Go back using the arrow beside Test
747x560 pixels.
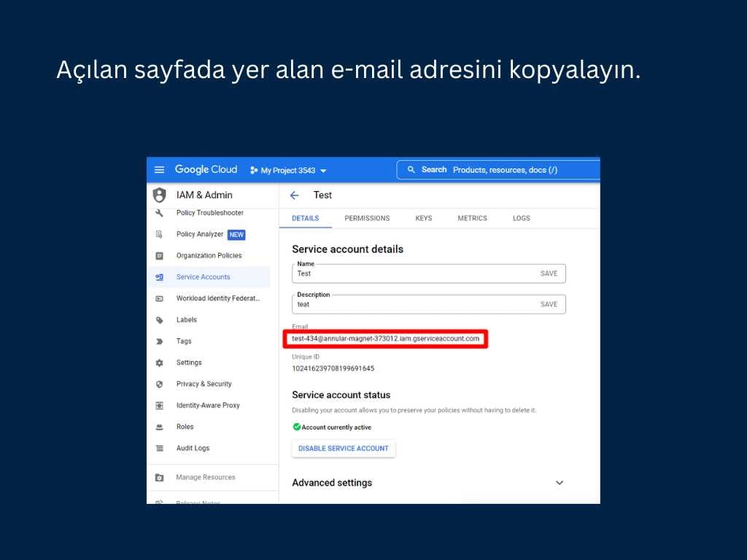[295, 195]
